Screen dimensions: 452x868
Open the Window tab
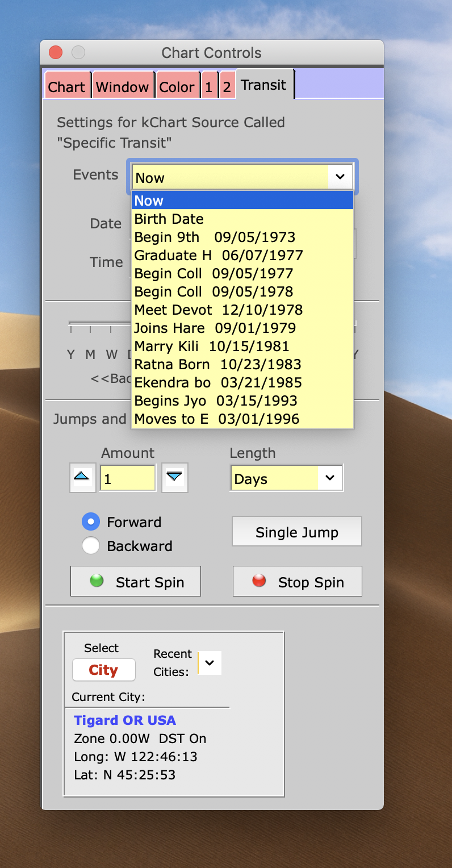123,87
